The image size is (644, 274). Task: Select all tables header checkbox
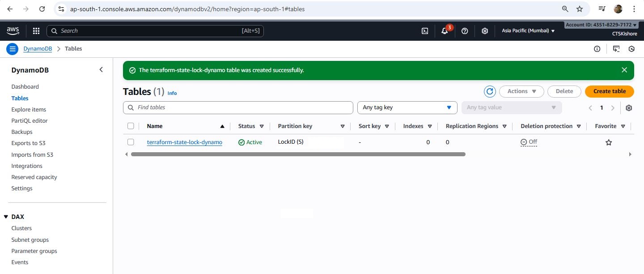[131, 126]
